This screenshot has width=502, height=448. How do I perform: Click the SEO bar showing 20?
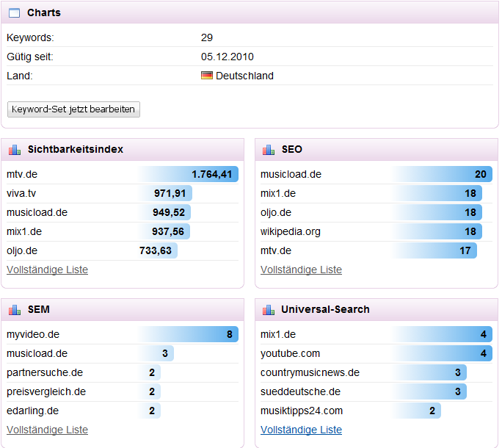click(x=442, y=174)
